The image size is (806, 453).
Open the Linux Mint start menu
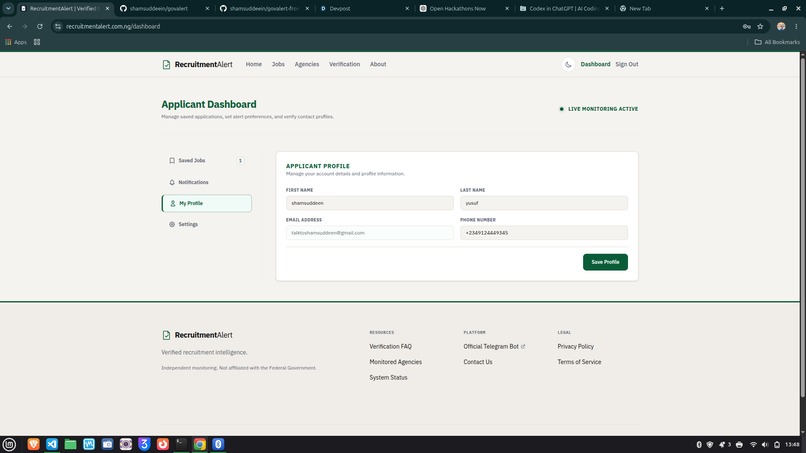click(9, 444)
